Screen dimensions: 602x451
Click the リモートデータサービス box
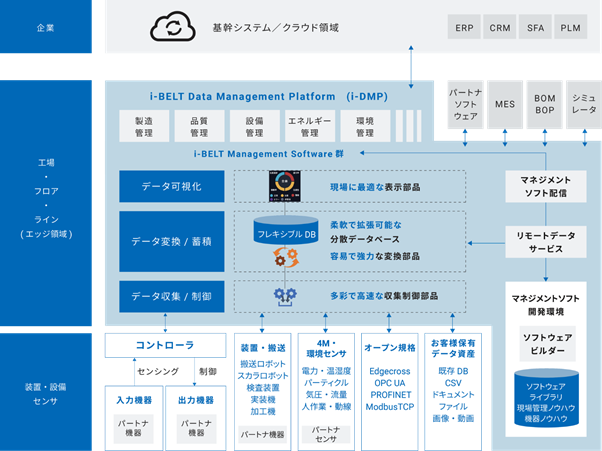click(546, 242)
